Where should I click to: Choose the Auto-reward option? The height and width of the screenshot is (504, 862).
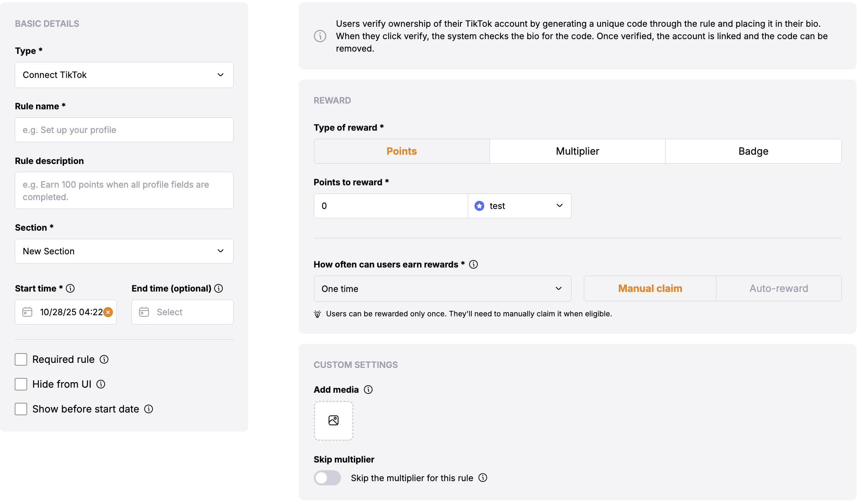tap(779, 288)
